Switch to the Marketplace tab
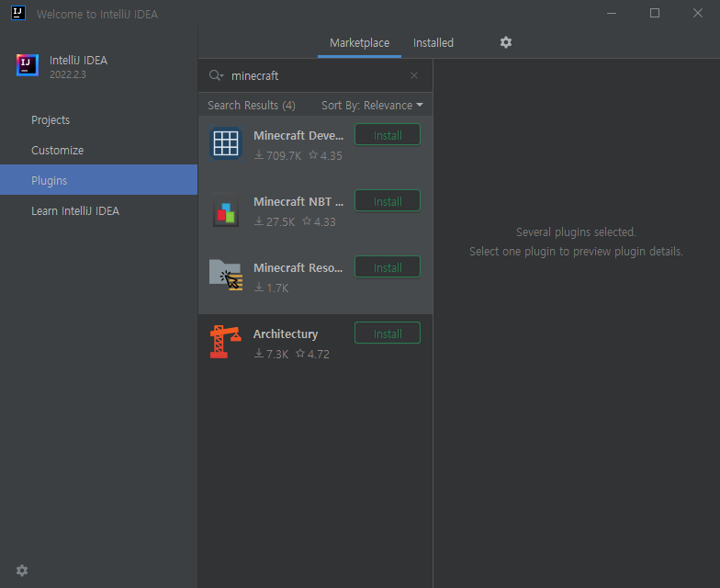The width and height of the screenshot is (720, 588). pos(360,42)
